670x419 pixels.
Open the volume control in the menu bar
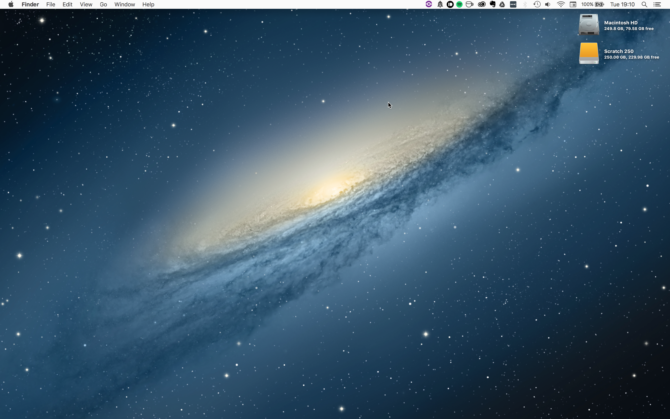(548, 4)
